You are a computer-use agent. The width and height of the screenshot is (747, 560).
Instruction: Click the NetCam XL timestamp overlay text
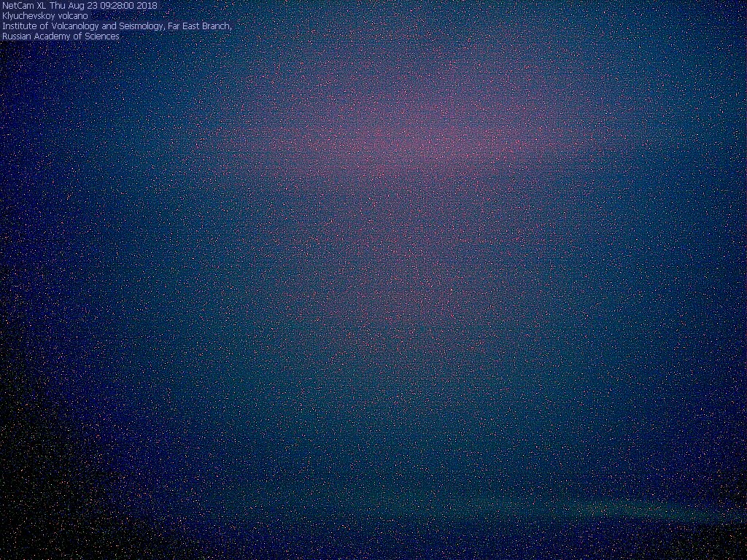click(80, 6)
